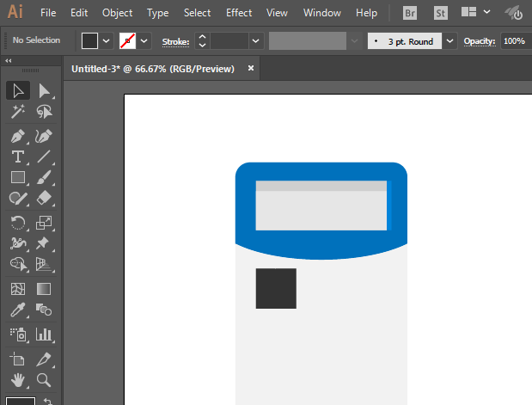Open the fill color dropdown arrow

coord(107,40)
